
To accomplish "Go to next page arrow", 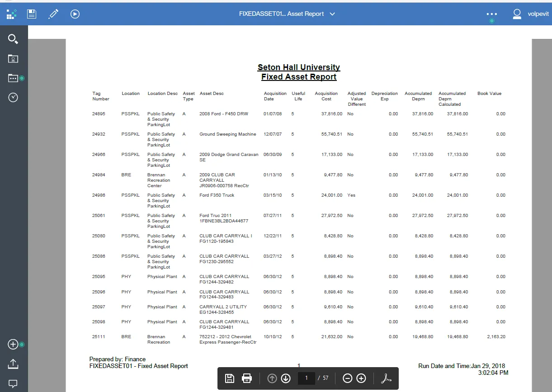I will [286, 378].
